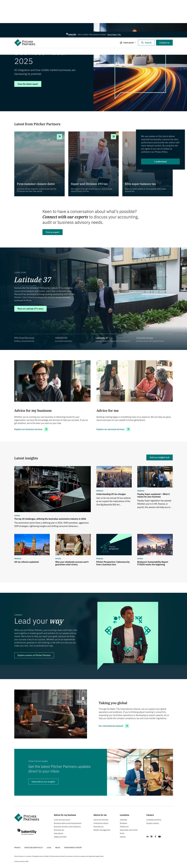Image resolution: width=187 pixels, height=868 pixels.
Task: Click View the latest report button
Action: click(28, 84)
